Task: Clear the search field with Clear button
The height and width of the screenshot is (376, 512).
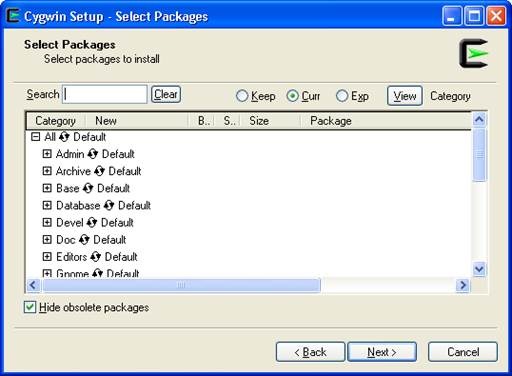Action: 166,94
